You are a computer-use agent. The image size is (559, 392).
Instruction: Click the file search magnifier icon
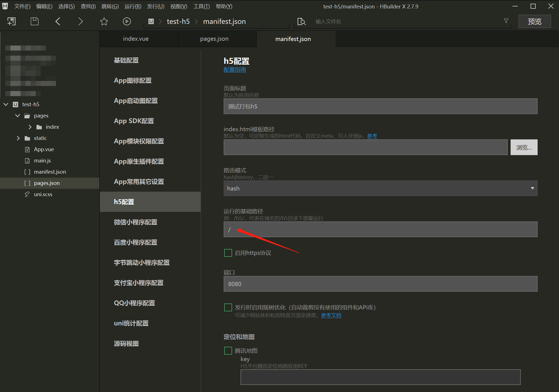click(x=301, y=21)
